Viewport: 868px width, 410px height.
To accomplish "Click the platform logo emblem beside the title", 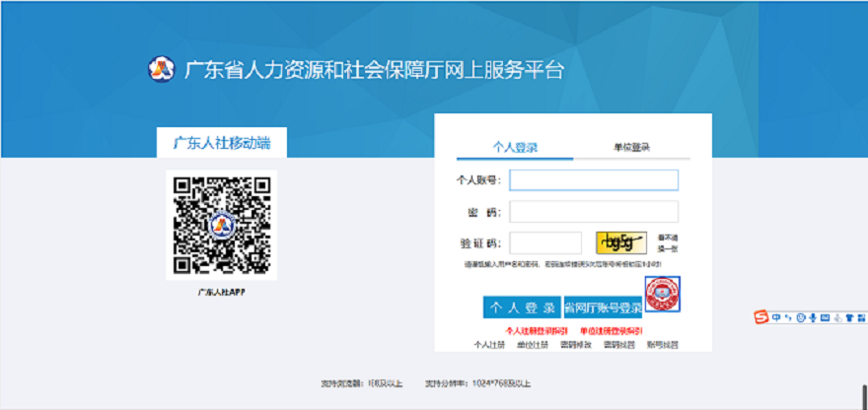I will pyautogui.click(x=161, y=70).
